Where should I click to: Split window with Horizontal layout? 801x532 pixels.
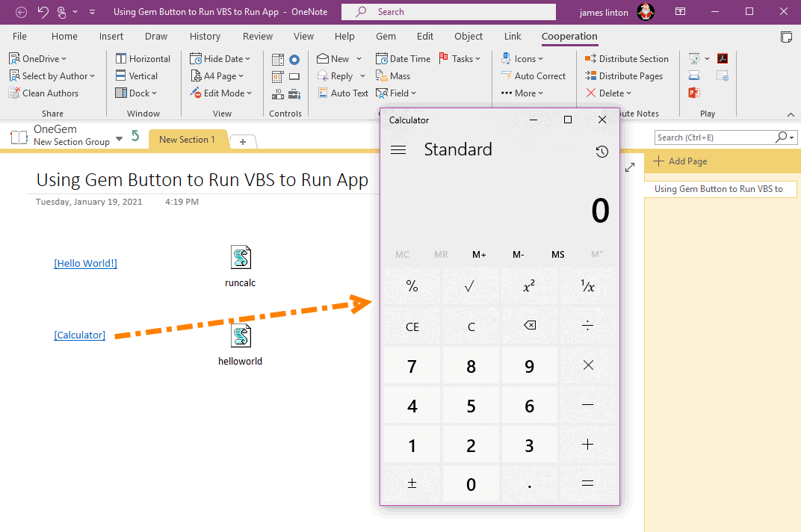tap(143, 59)
